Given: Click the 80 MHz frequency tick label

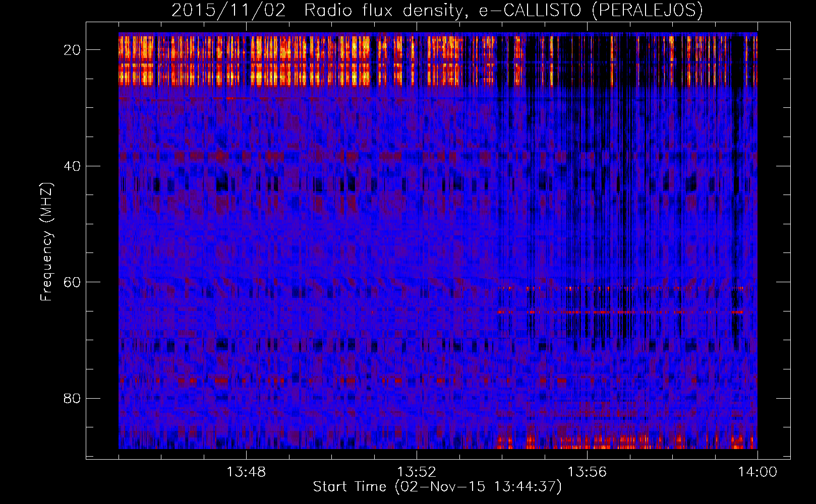Looking at the screenshot, I should (x=73, y=399).
